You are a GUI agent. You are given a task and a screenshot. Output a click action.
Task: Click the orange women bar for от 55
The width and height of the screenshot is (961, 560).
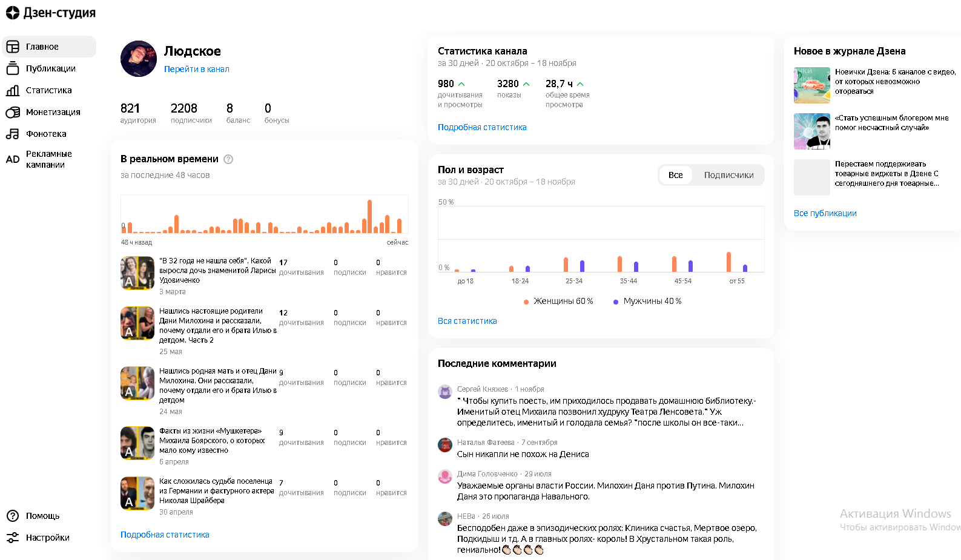pyautogui.click(x=729, y=262)
